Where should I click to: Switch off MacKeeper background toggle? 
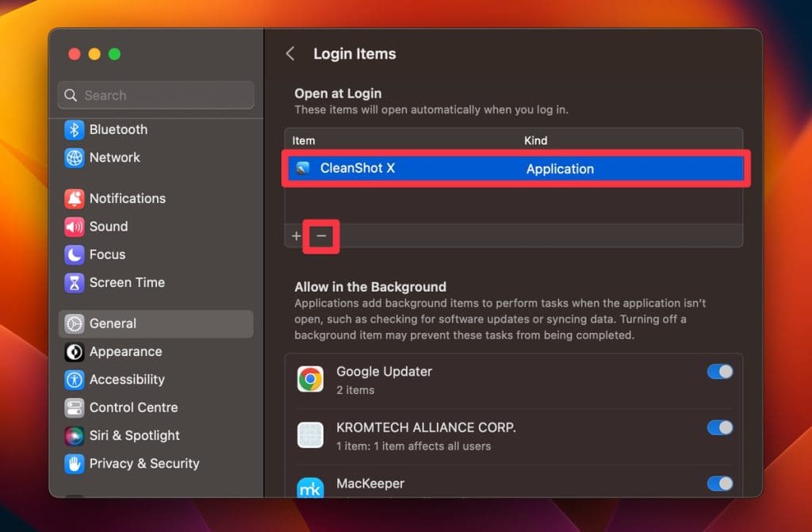[720, 484]
